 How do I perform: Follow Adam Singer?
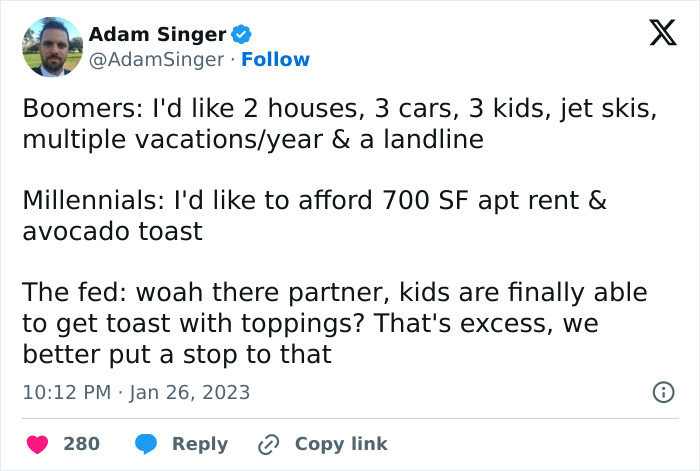(x=275, y=59)
